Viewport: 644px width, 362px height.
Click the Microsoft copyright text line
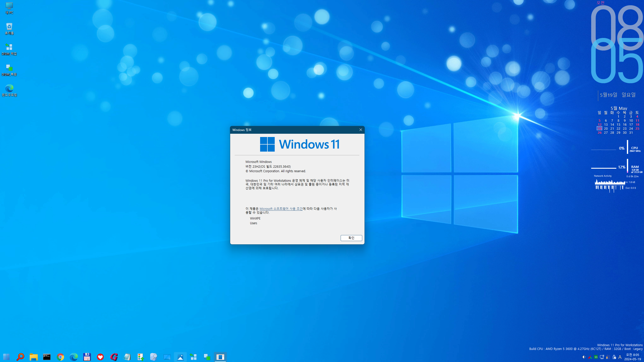tap(275, 171)
